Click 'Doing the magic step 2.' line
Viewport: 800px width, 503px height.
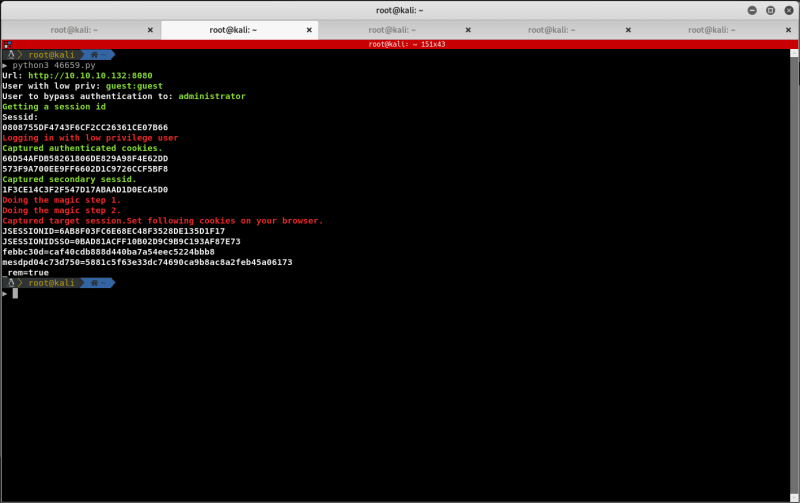[x=61, y=211]
